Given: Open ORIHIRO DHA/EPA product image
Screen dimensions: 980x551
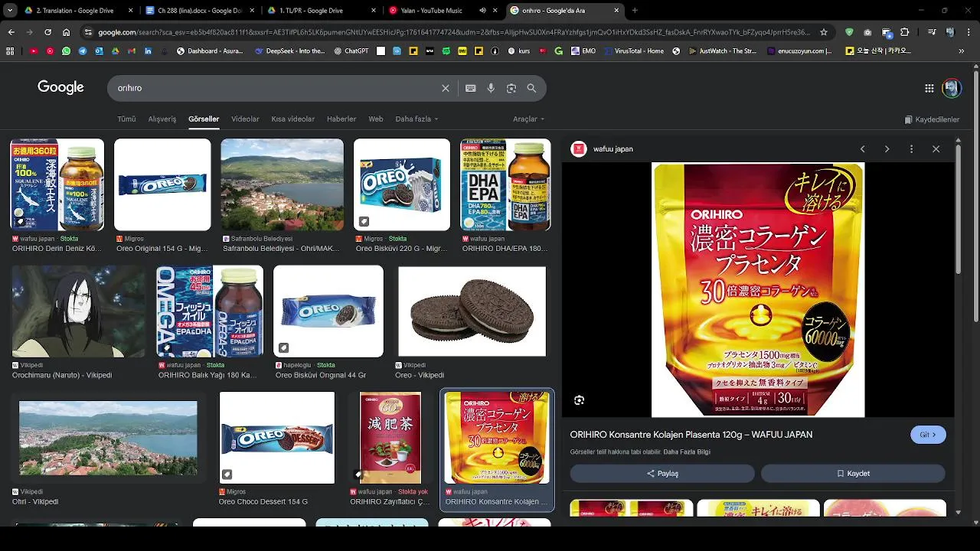Looking at the screenshot, I should [505, 184].
